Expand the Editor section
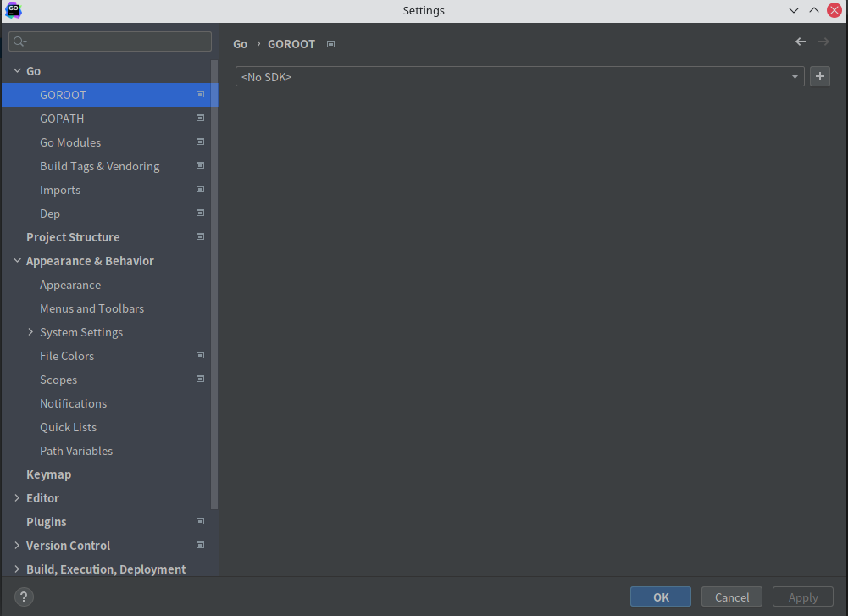 pyautogui.click(x=16, y=497)
